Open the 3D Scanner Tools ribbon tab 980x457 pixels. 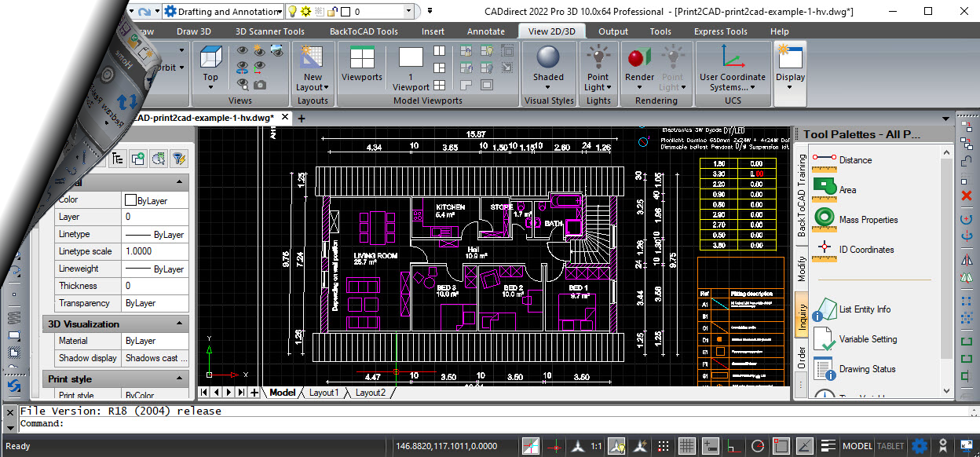269,31
